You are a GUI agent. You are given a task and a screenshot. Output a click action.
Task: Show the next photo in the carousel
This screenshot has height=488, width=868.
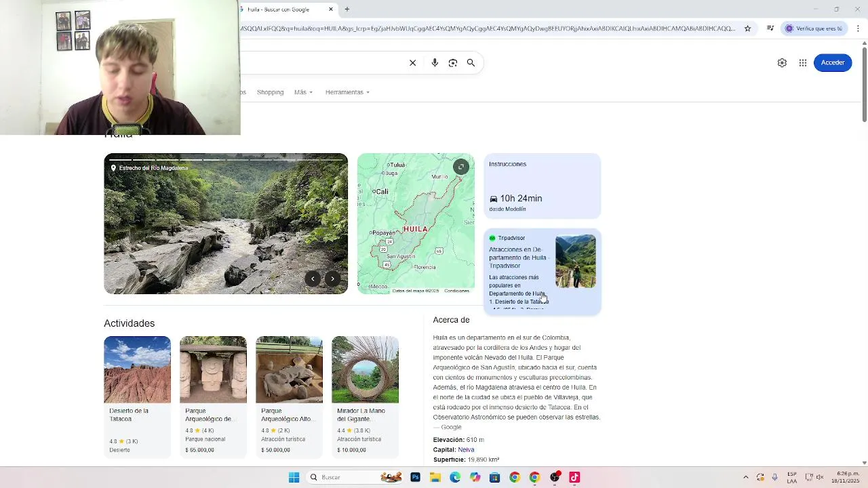click(x=332, y=279)
